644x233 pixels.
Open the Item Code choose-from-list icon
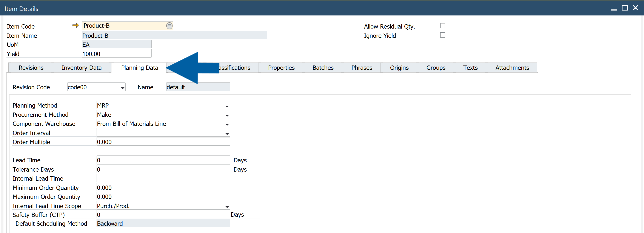(169, 26)
